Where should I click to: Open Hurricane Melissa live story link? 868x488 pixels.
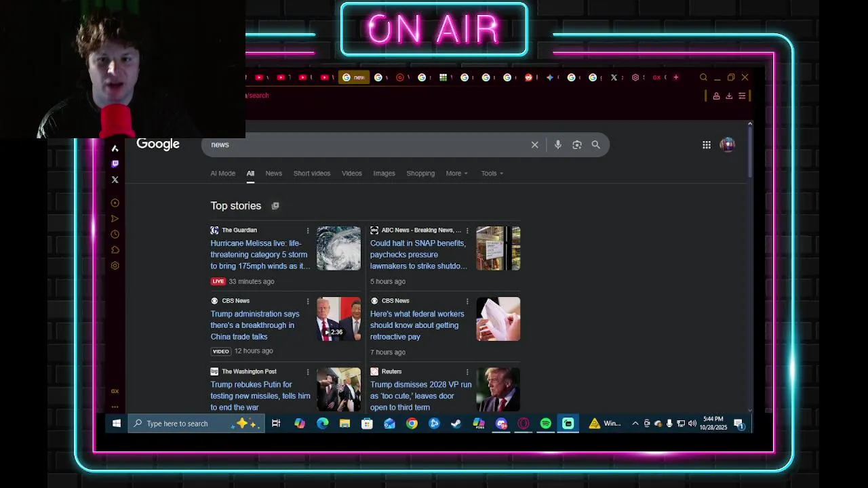pos(260,255)
